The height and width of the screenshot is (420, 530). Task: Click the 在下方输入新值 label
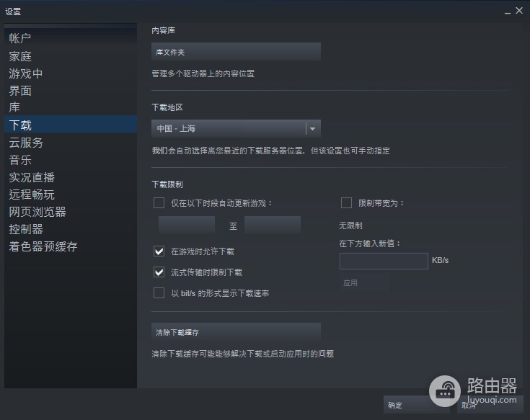(x=370, y=243)
